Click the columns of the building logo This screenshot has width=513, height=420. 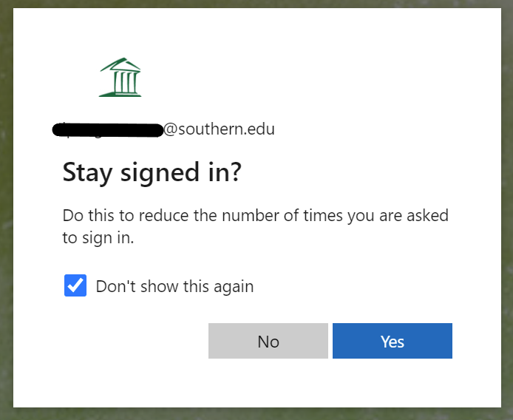click(123, 81)
